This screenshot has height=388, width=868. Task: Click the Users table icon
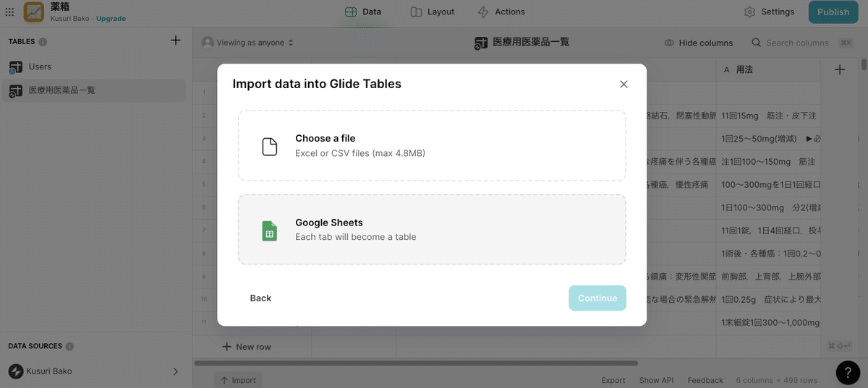(x=15, y=67)
